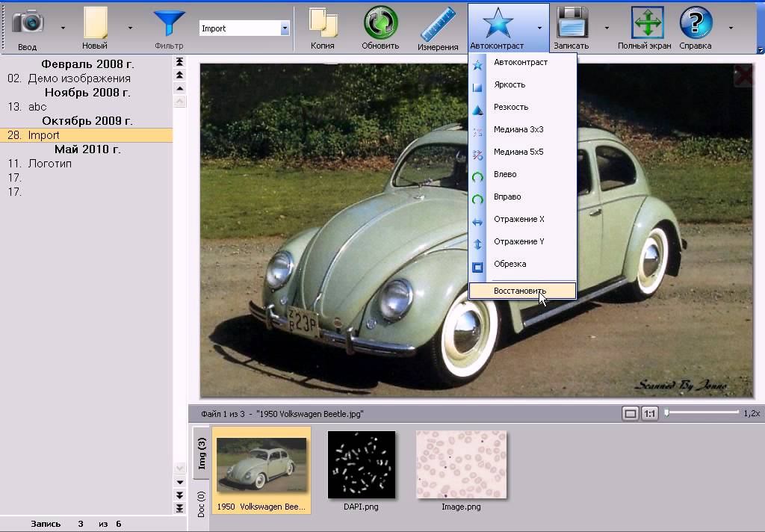Refresh with the Обновить icon

380,22
